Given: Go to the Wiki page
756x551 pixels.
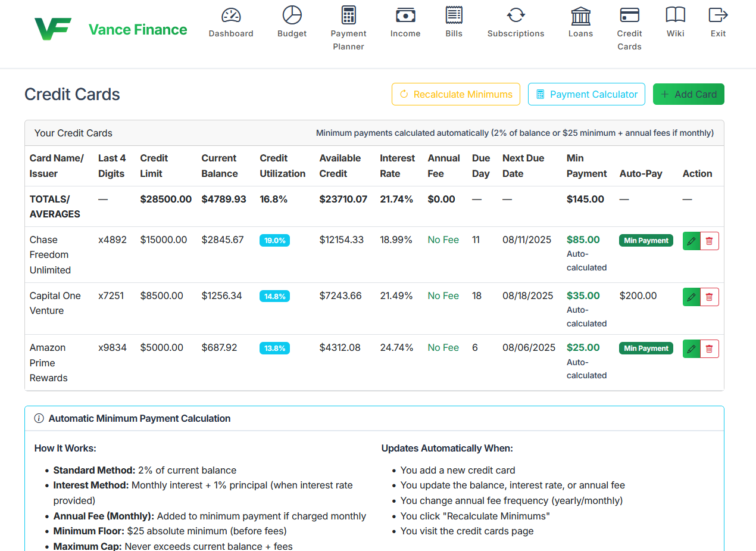Looking at the screenshot, I should coord(675,21).
